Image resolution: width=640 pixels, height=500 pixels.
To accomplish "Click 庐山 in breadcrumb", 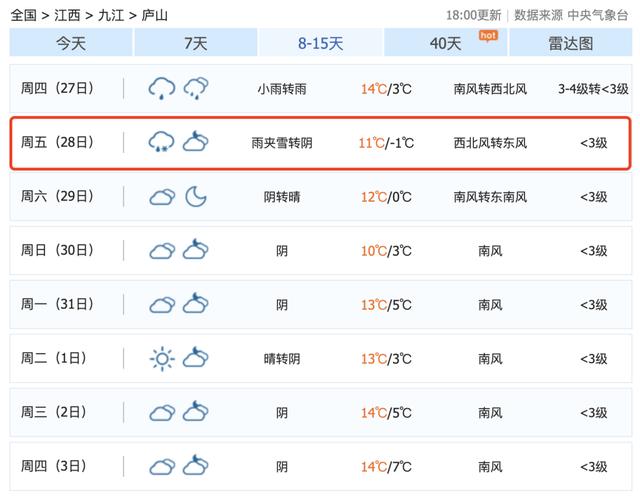I will tap(155, 16).
